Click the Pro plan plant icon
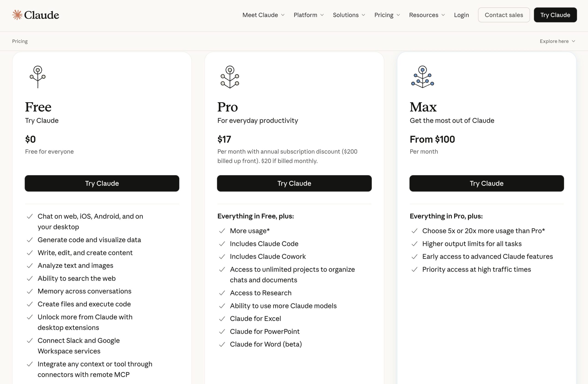 pyautogui.click(x=230, y=77)
